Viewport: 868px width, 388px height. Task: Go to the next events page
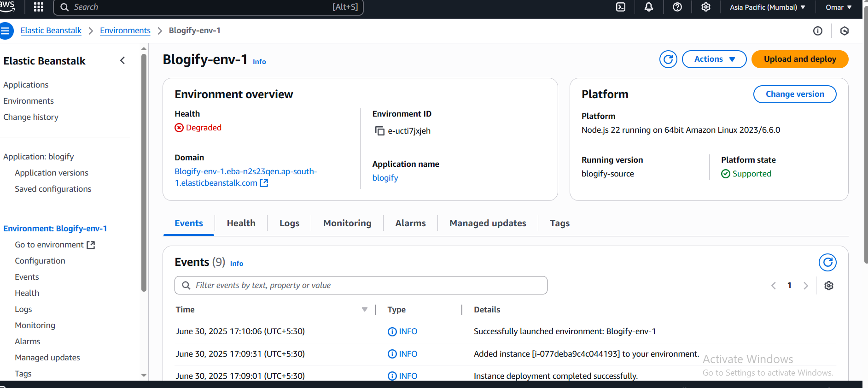point(806,286)
